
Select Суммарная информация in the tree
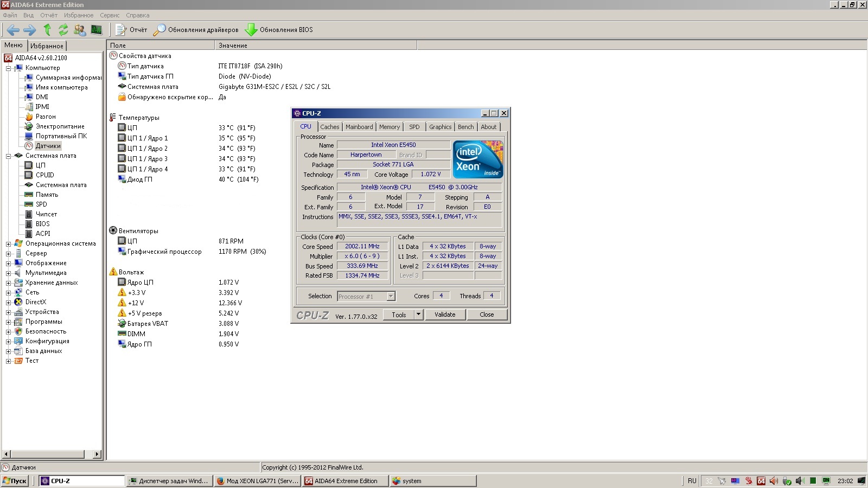[68, 78]
